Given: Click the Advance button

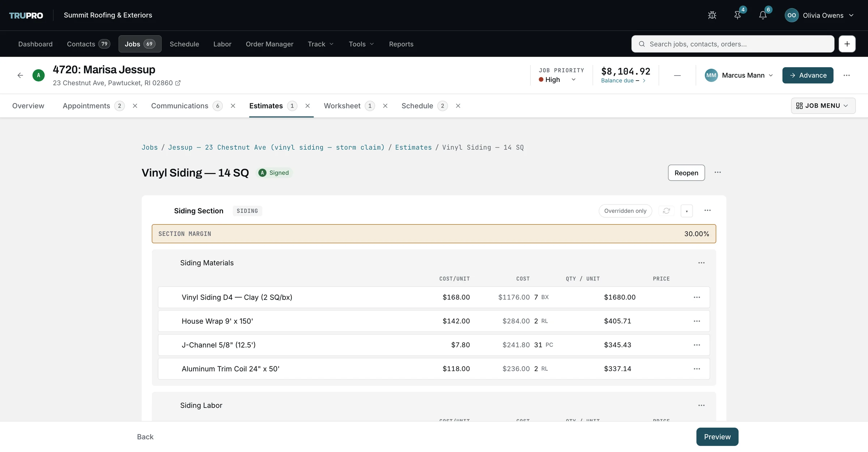Looking at the screenshot, I should pos(808,75).
